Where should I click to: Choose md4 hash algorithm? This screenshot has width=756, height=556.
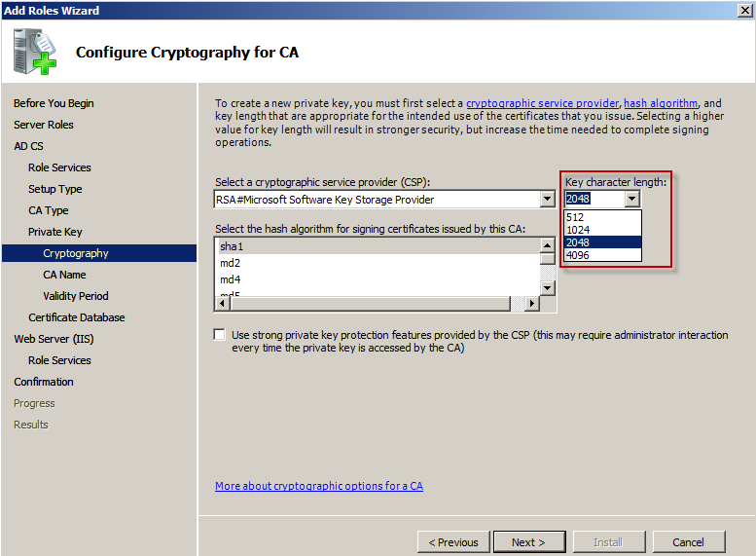[x=378, y=279]
